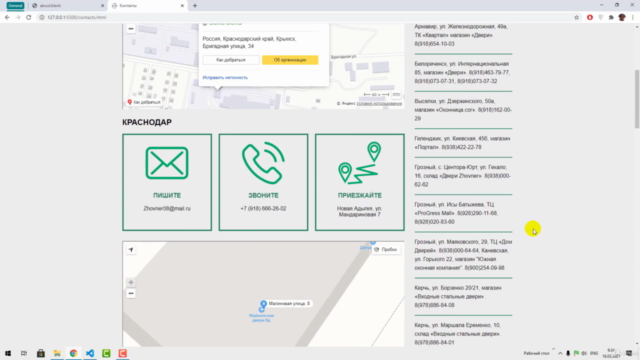The width and height of the screenshot is (640, 360).
Task: Open the red Opera-style extension icon
Action: coord(590,18)
